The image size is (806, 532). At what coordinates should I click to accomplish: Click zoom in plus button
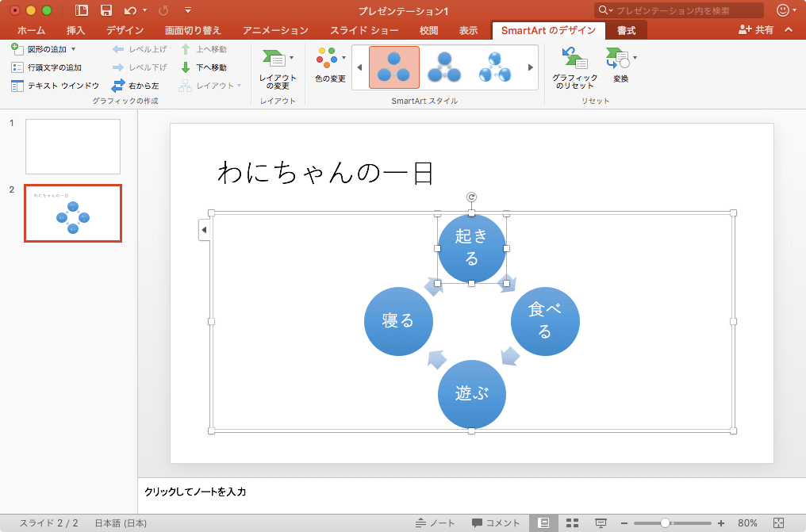(721, 522)
